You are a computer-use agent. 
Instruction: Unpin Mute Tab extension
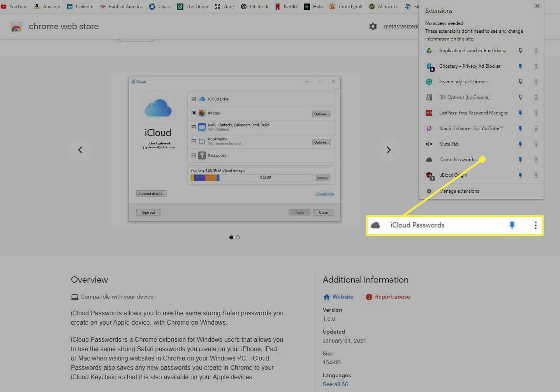pyautogui.click(x=520, y=144)
